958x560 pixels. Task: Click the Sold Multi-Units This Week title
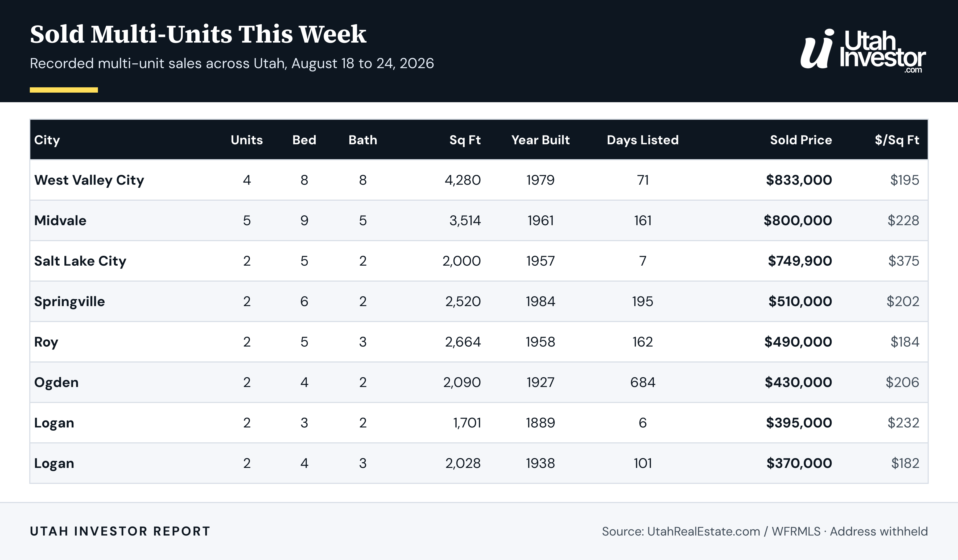pos(198,34)
